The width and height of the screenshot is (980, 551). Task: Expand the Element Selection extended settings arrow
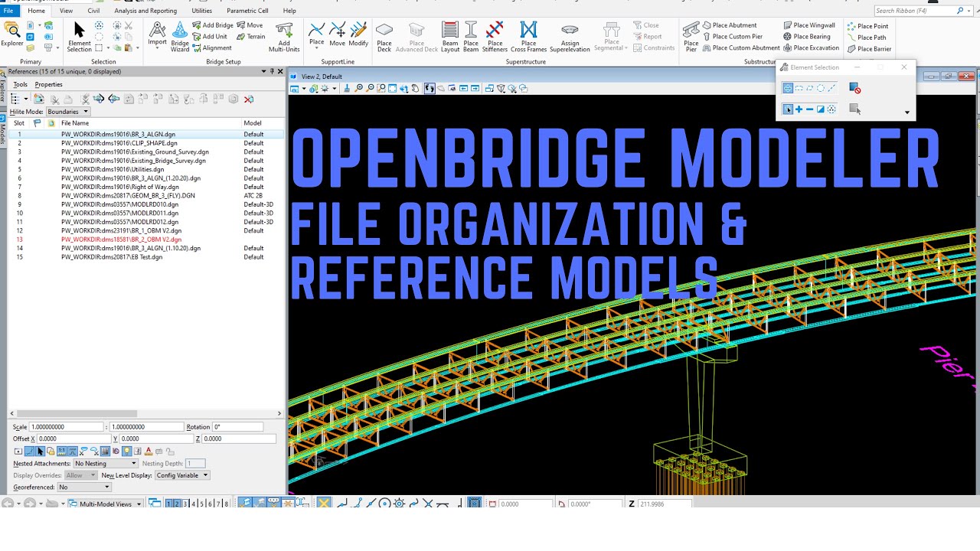907,112
